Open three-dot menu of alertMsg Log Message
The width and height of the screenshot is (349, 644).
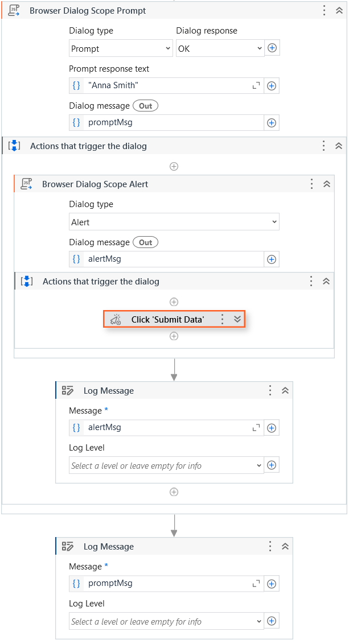pos(270,390)
